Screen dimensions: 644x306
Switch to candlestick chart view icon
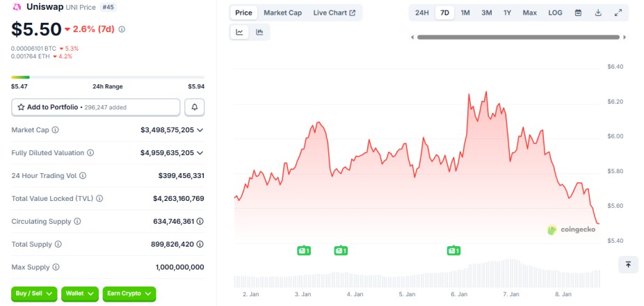tap(259, 32)
